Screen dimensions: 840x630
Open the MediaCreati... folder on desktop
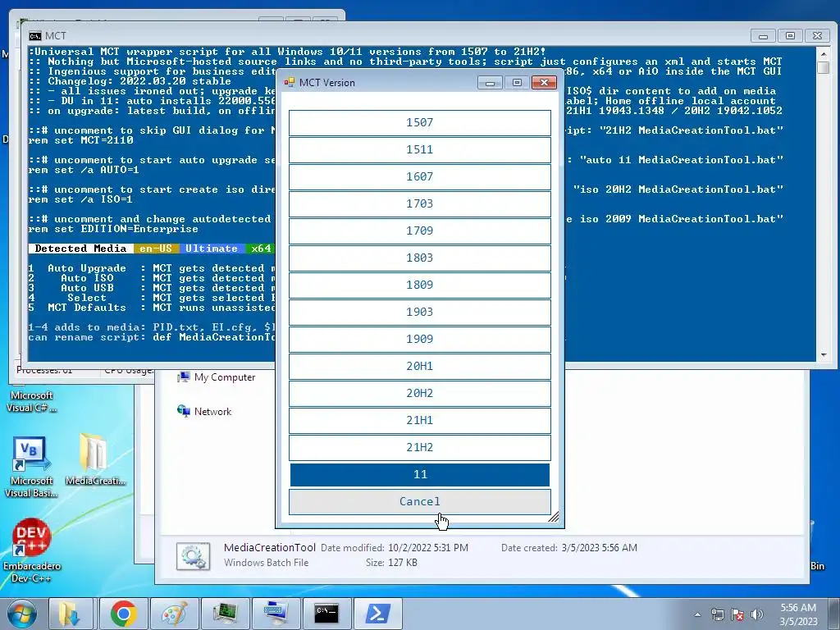pyautogui.click(x=95, y=459)
